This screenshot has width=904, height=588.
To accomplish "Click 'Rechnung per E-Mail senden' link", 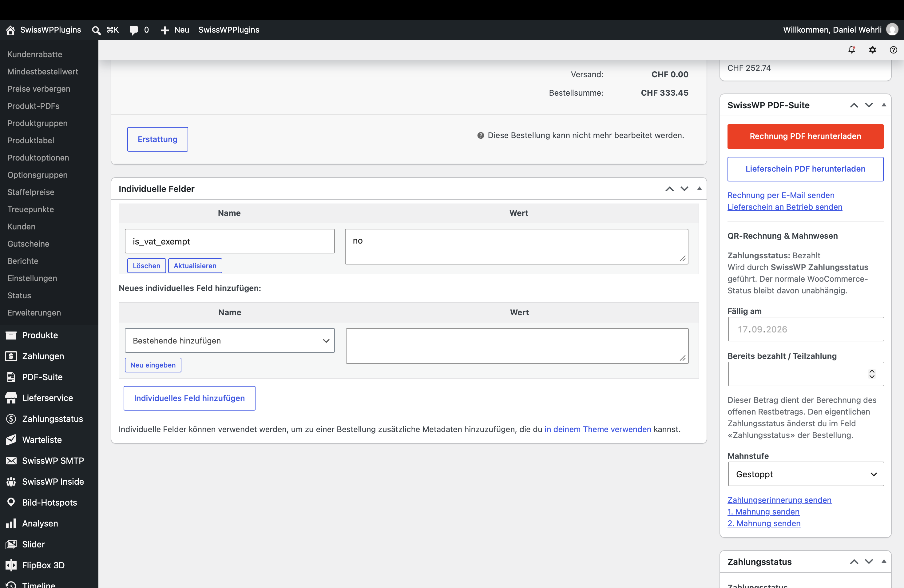I will 781,195.
